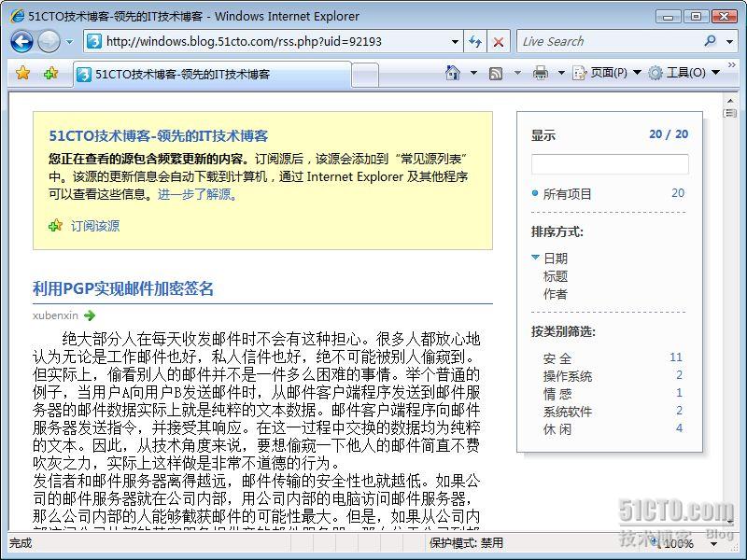Open the recent pages dropdown arrow
This screenshot has height=560, width=747.
pos(69,42)
